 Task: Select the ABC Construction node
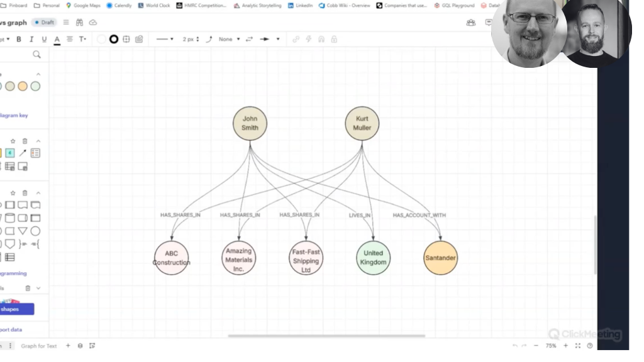(x=171, y=258)
